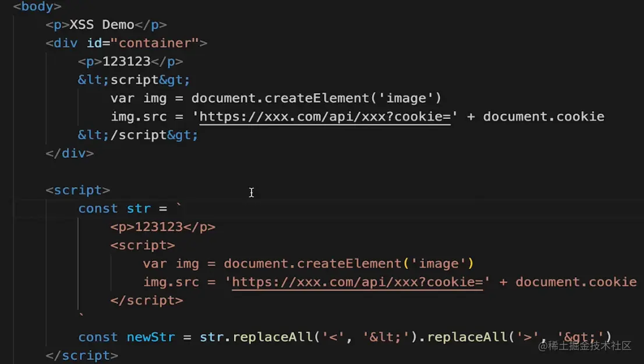
Task: Click the 'XSS Demo' paragraph text
Action: point(102,24)
